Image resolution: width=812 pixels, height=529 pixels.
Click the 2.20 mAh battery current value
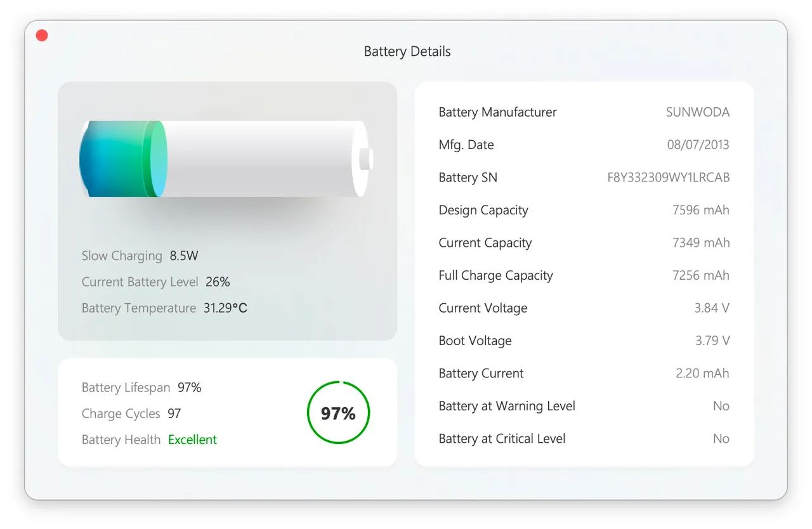pyautogui.click(x=702, y=374)
